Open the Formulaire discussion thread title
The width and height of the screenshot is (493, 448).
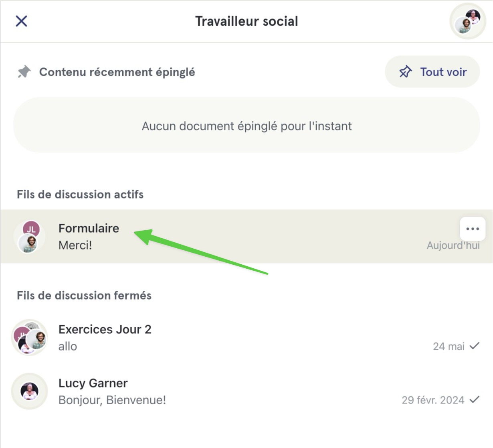point(89,228)
